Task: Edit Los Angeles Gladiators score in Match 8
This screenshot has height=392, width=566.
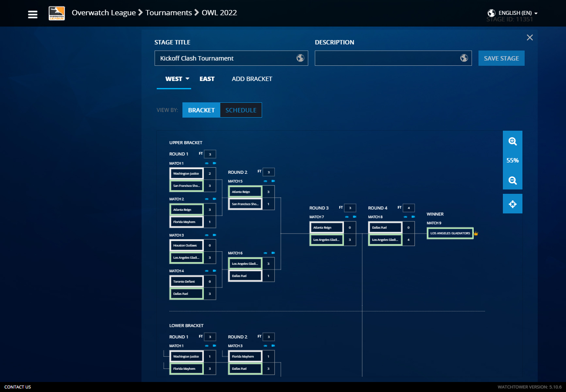Action: coord(408,240)
